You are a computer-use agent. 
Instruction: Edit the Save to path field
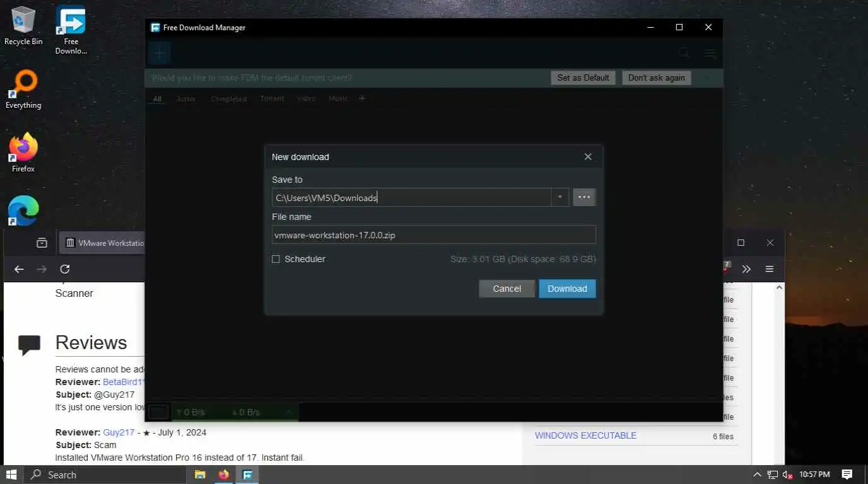click(411, 197)
